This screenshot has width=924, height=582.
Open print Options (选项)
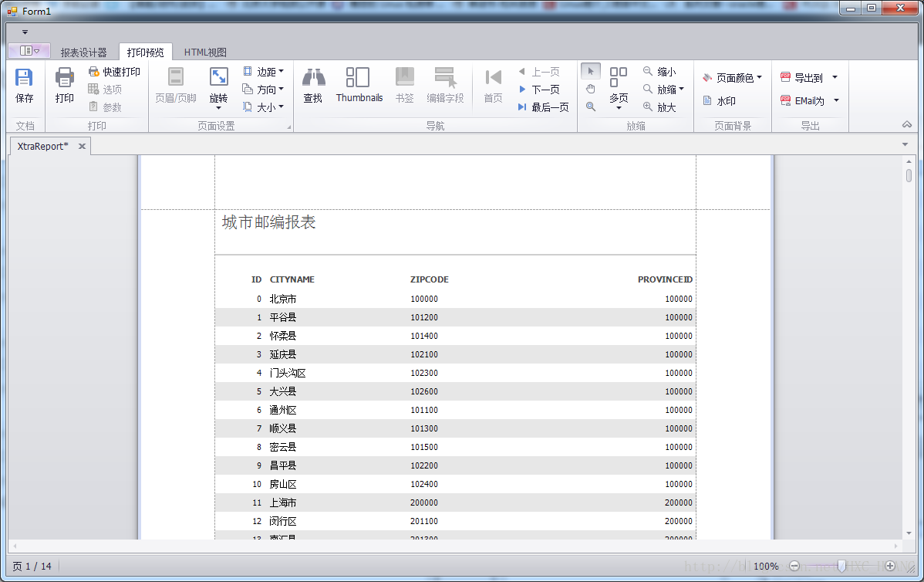point(105,90)
